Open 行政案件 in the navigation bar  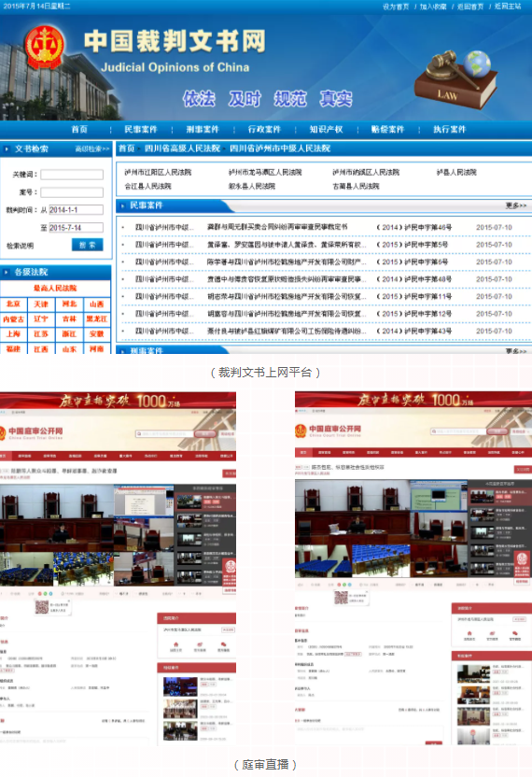point(264,129)
